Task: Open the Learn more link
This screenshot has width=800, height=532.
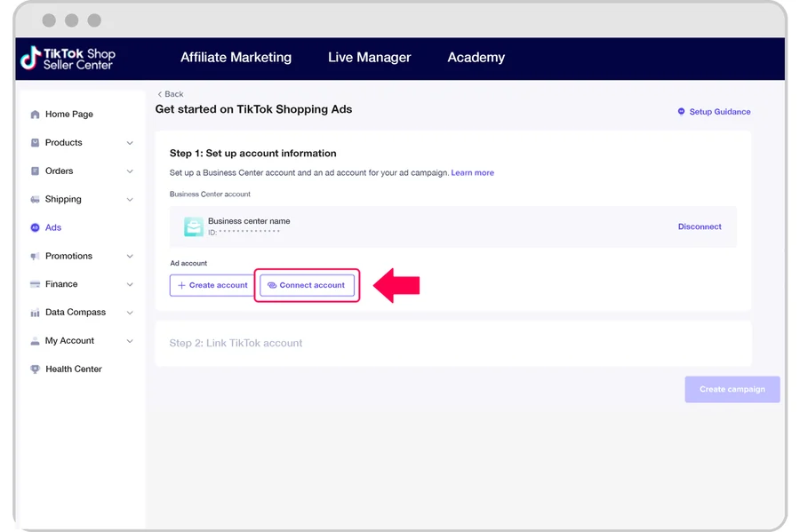Action: coord(472,172)
